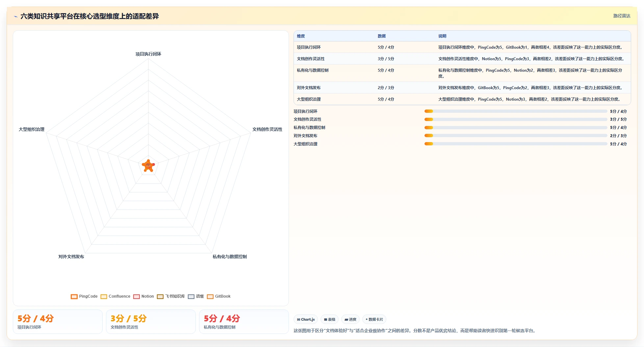The image size is (644, 347).
Task: Click the 对外文档发布 radar axis label
Action: 71,257
